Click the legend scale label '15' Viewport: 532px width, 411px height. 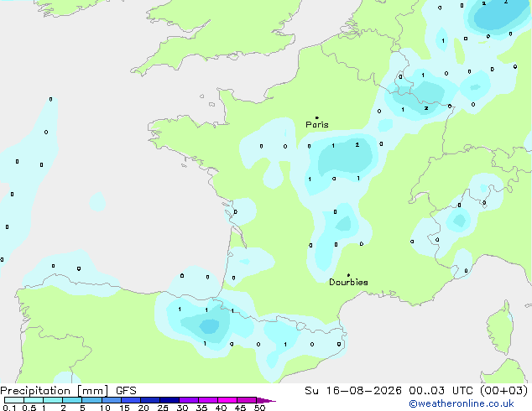124,408
